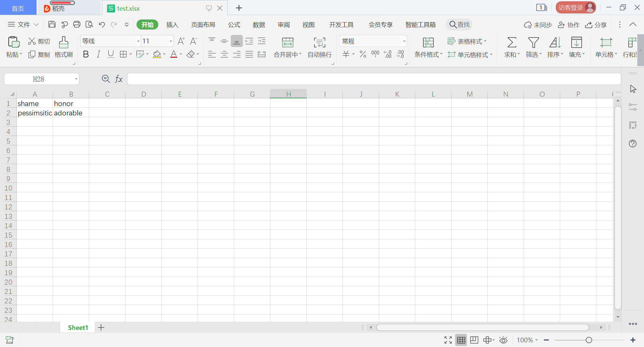Click the merge cells 合并居中 icon
The height and width of the screenshot is (347, 644).
click(287, 47)
